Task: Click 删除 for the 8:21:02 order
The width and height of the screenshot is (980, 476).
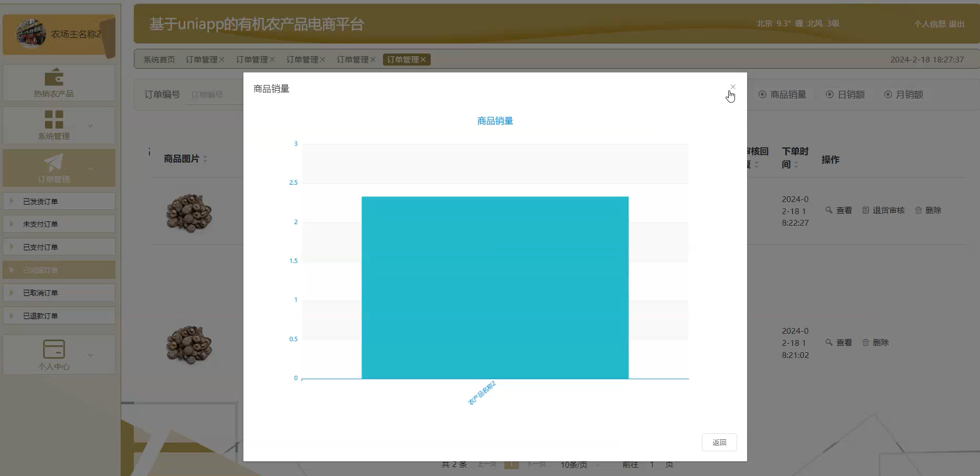Action: coord(876,343)
